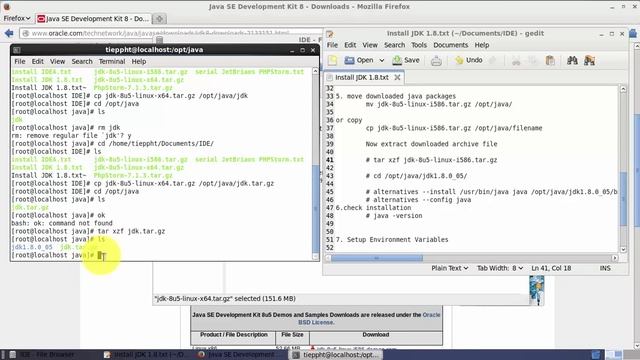The image size is (640, 360).
Task: Undo the last edit in gedit
Action: (469, 60)
